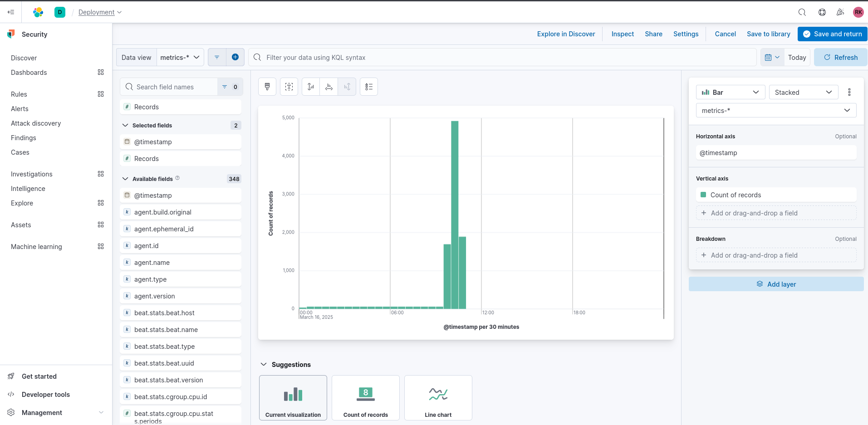
Task: Expand the Management menu chevron
Action: (101, 412)
